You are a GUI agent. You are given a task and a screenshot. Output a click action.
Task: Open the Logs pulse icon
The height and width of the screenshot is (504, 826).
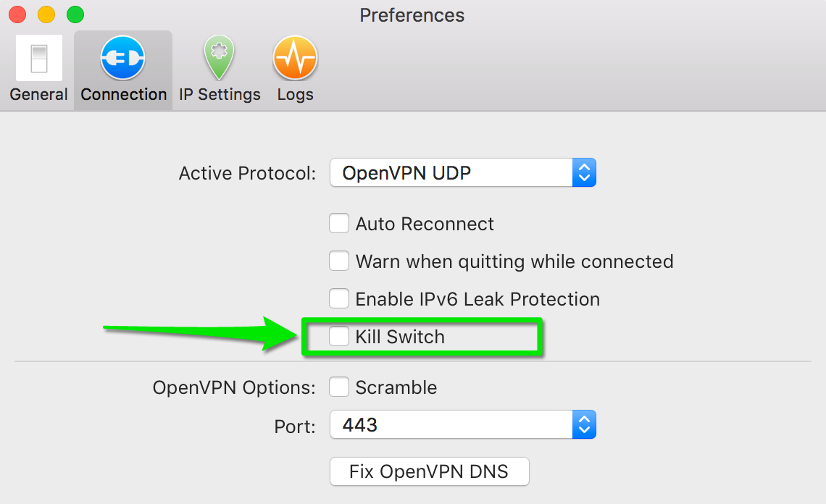coord(295,58)
